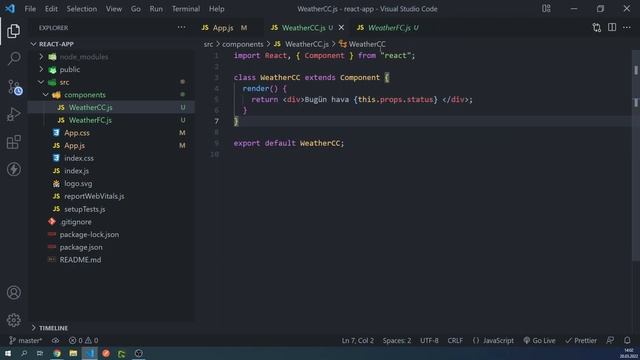Change encoding via UTF-8
The image size is (640, 360).
pyautogui.click(x=429, y=340)
